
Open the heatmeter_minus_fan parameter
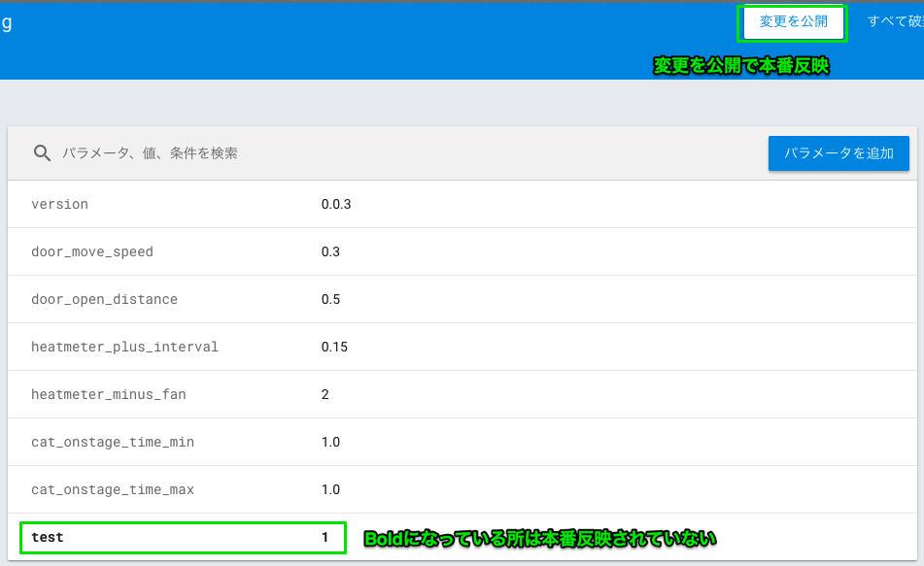pyautogui.click(x=109, y=394)
